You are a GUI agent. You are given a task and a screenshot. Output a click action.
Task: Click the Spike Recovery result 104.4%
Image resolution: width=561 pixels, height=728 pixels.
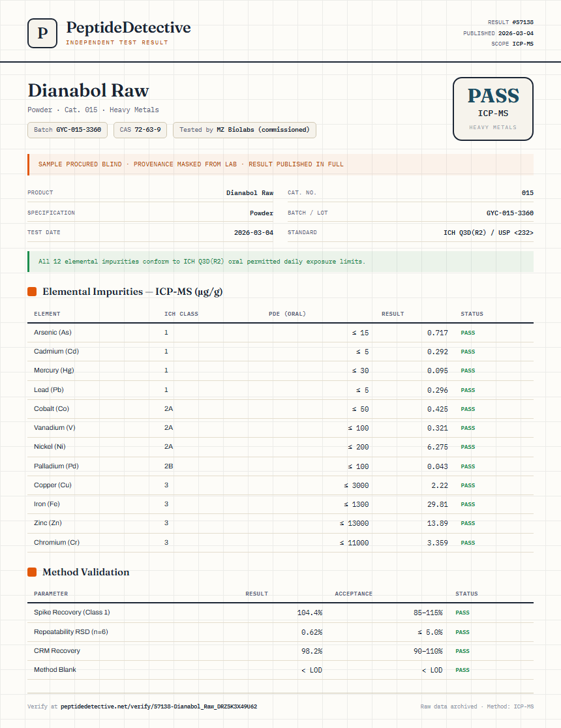point(310,613)
